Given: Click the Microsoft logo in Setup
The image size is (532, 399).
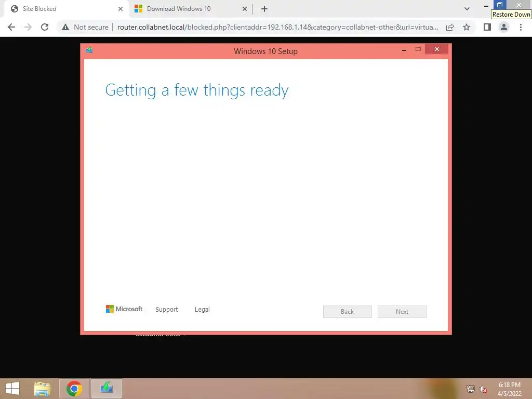Looking at the screenshot, I should point(124,309).
